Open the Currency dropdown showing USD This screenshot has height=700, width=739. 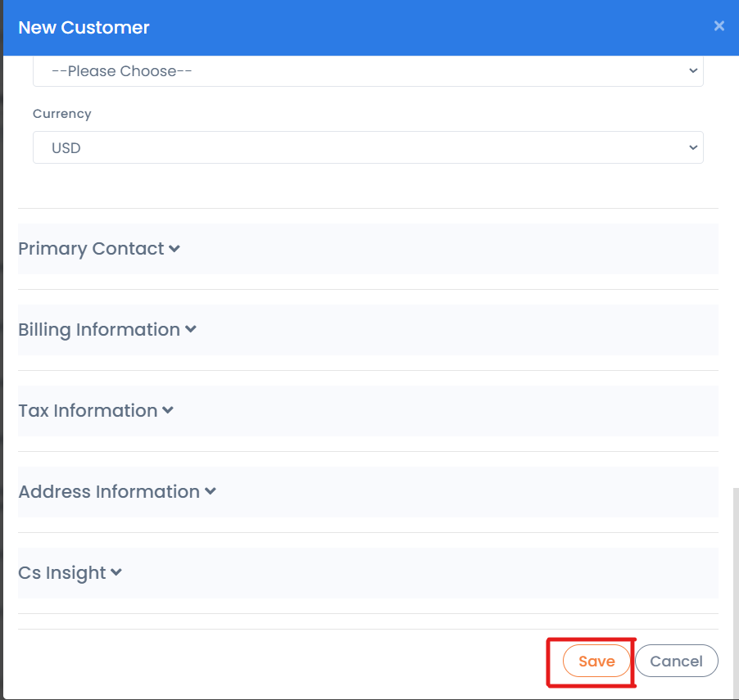coord(368,147)
